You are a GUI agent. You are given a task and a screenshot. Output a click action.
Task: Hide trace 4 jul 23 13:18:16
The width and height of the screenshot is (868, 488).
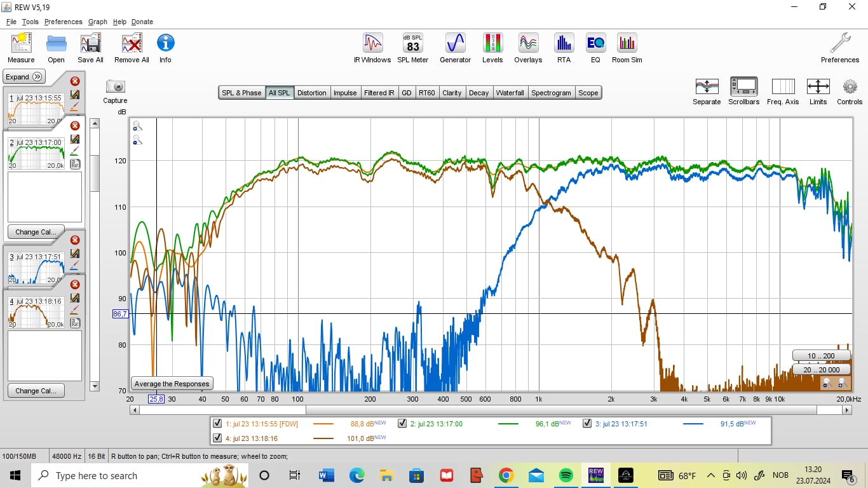click(217, 438)
